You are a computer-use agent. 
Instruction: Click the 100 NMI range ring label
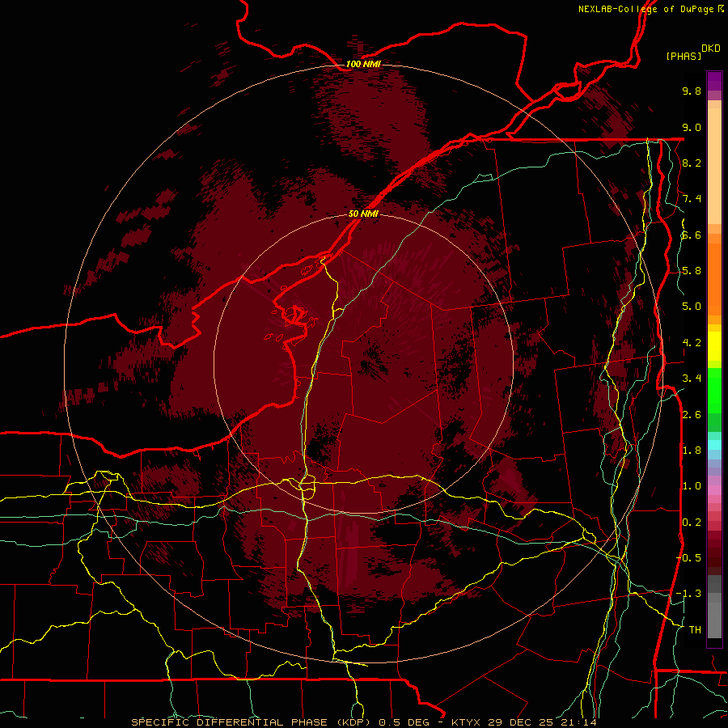pyautogui.click(x=363, y=64)
